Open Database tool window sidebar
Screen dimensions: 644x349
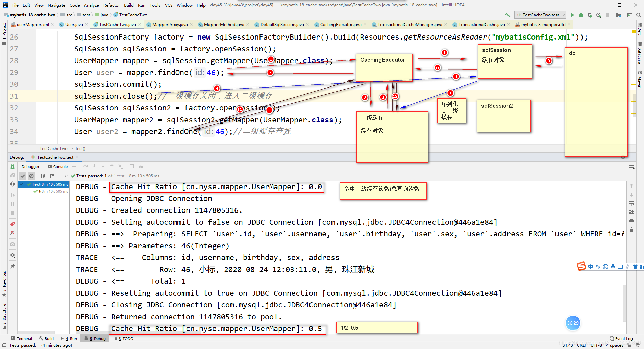(640, 52)
